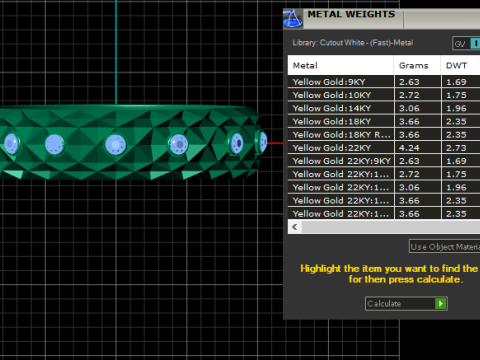Select the Yellow Gold:9KY row
Viewport: 480px width, 360px height.
coord(384,82)
